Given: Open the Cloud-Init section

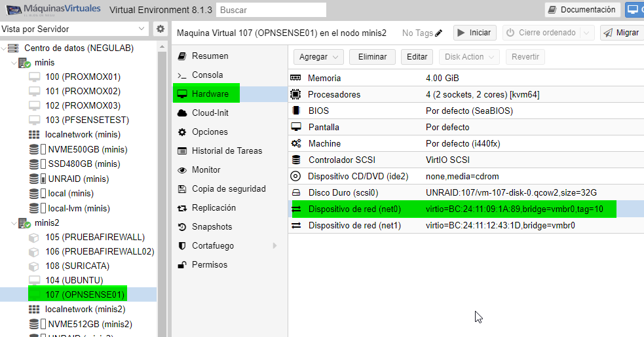Looking at the screenshot, I should pos(210,113).
